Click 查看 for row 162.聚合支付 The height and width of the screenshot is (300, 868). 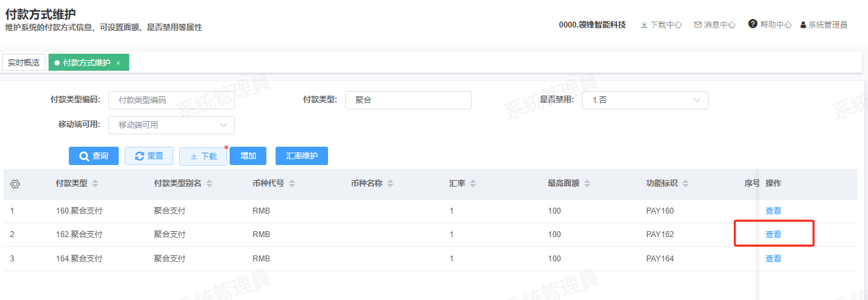pos(774,234)
